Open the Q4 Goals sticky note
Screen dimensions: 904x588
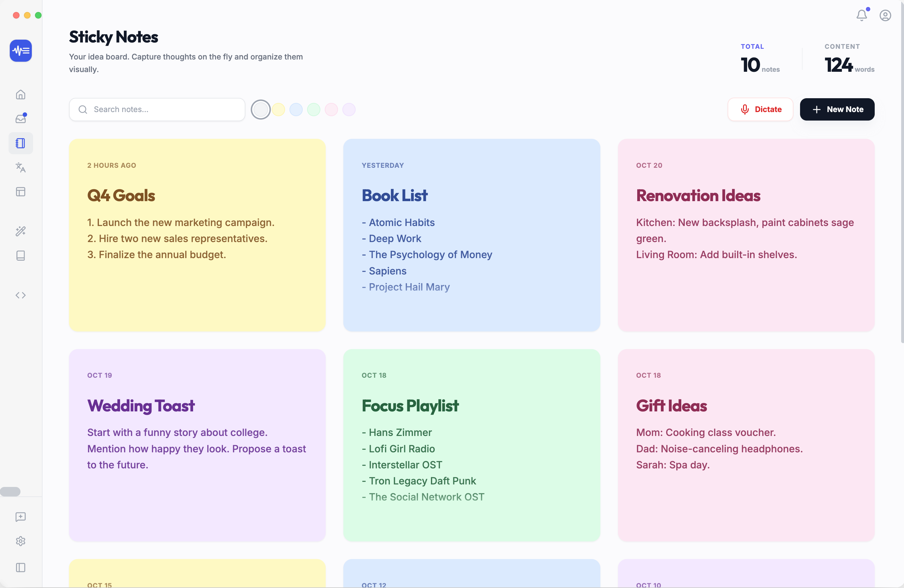pos(197,235)
